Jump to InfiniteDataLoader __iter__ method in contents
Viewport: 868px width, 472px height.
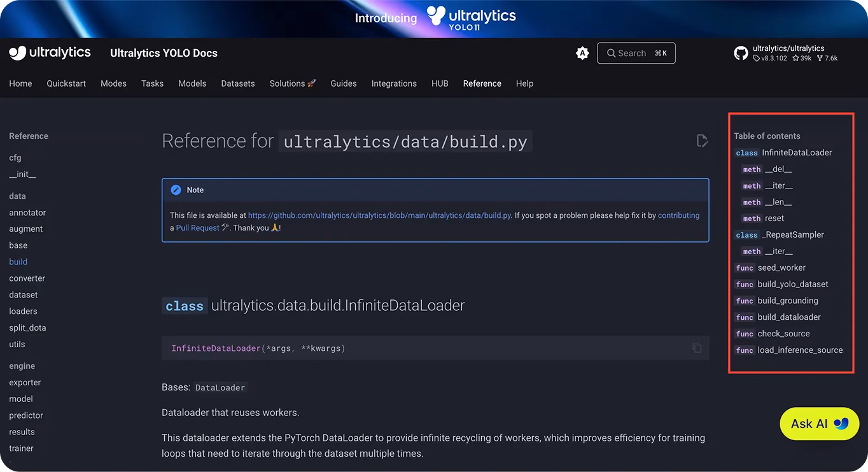pos(767,186)
